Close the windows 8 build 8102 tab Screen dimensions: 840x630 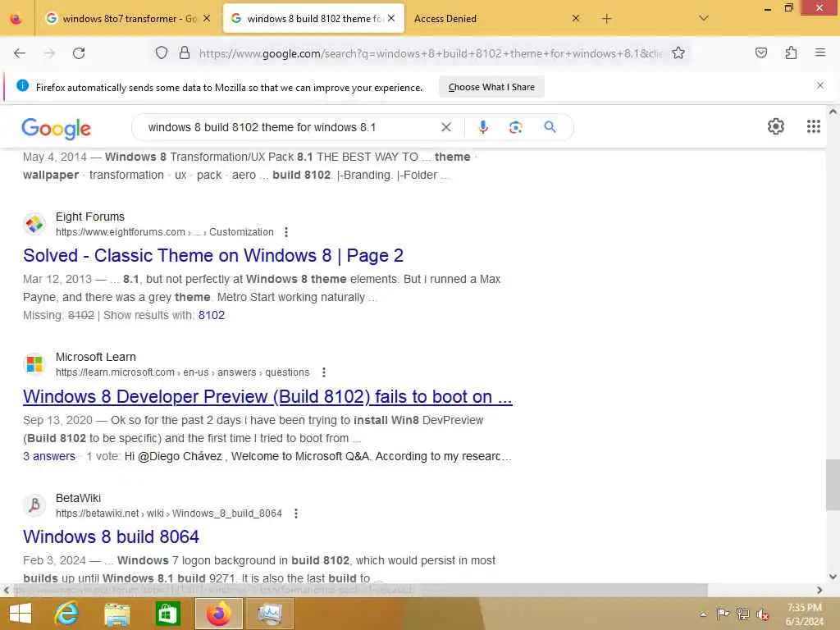[391, 18]
